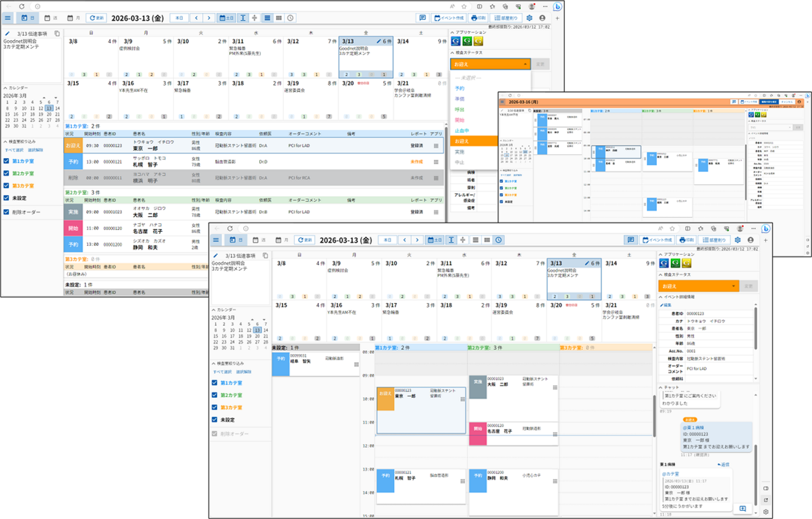
Task: Switch to timeline clock view in front window
Action: (499, 240)
